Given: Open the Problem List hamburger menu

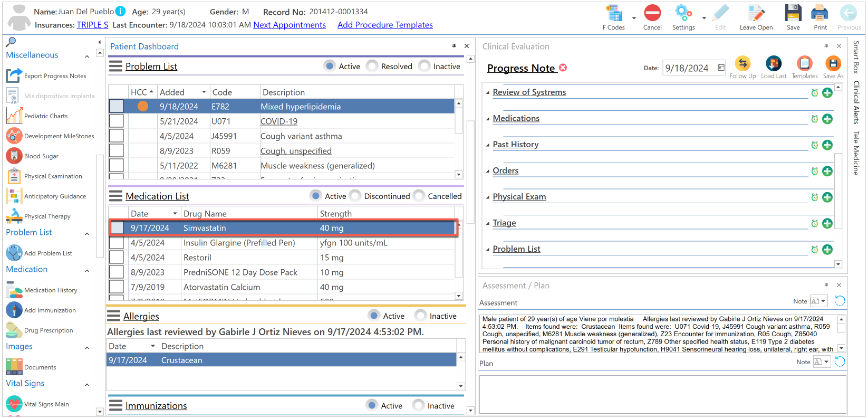Looking at the screenshot, I should coord(115,66).
